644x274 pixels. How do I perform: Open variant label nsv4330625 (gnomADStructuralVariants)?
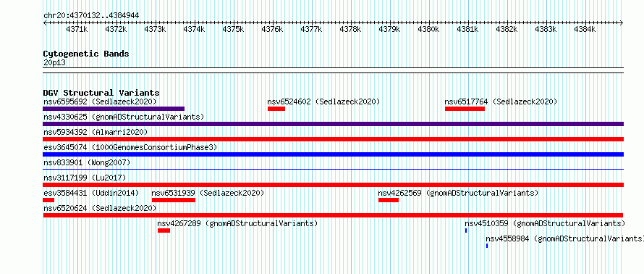[x=124, y=117]
